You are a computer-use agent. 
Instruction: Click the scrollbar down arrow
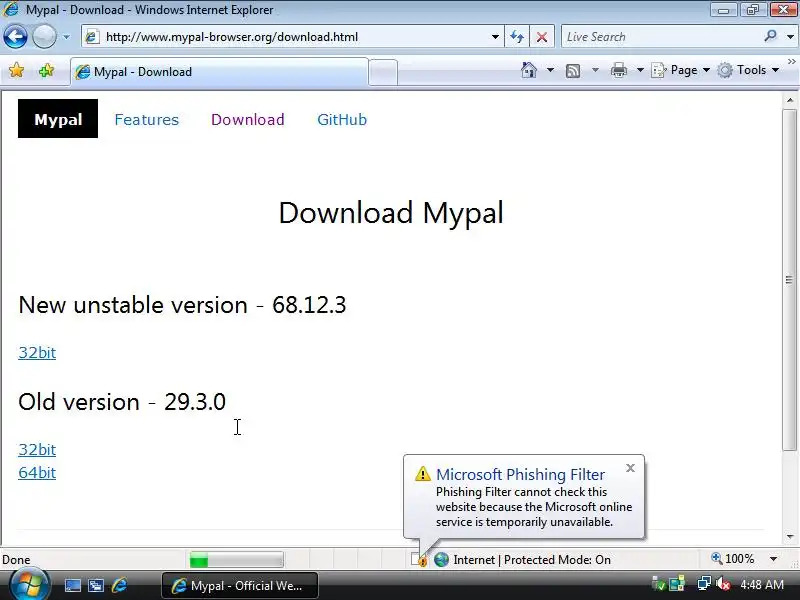tap(790, 537)
